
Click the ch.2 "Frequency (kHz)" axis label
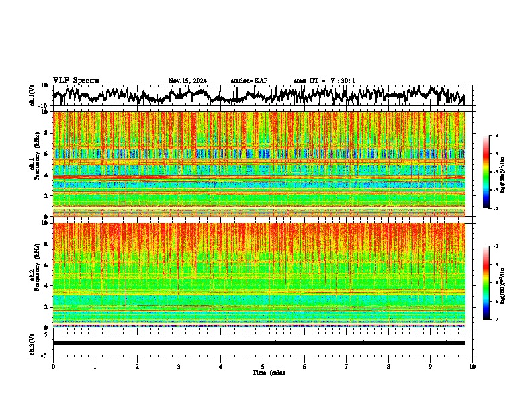point(37,267)
